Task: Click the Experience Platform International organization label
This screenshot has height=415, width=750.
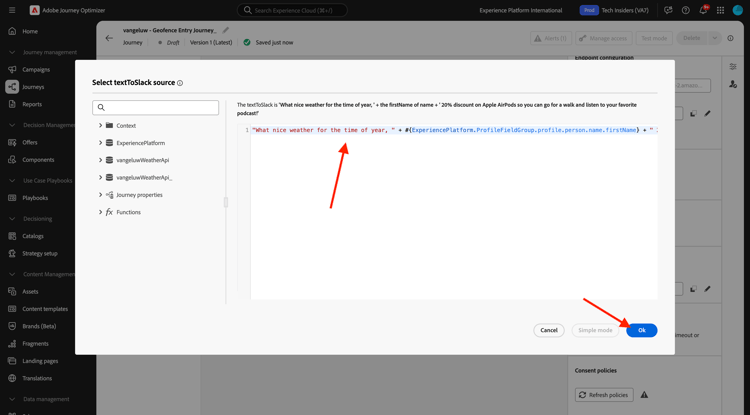Action: [x=521, y=10]
